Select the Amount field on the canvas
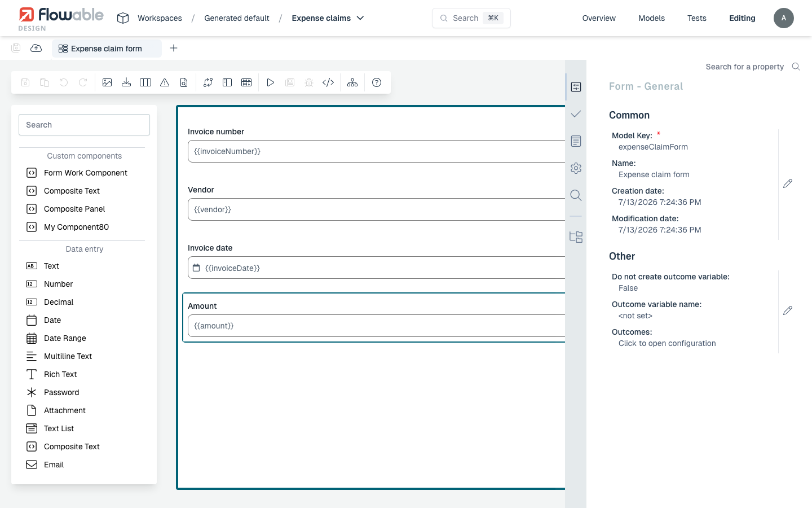The width and height of the screenshot is (812, 508). [376, 326]
